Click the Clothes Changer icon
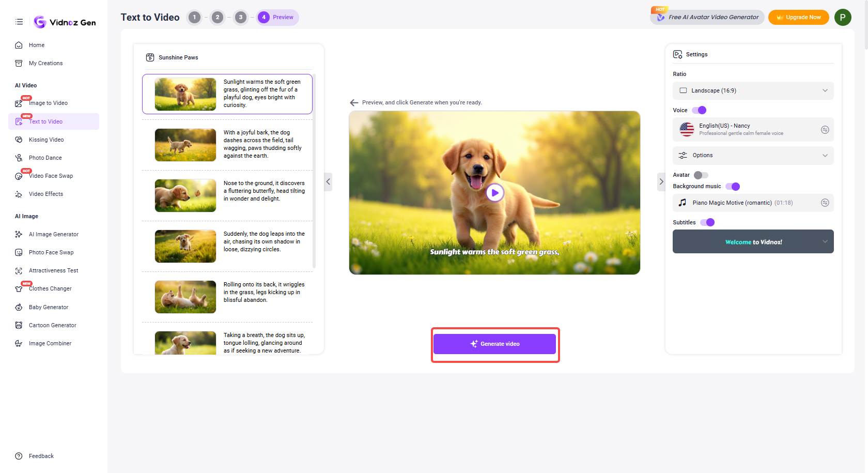 [x=19, y=289]
